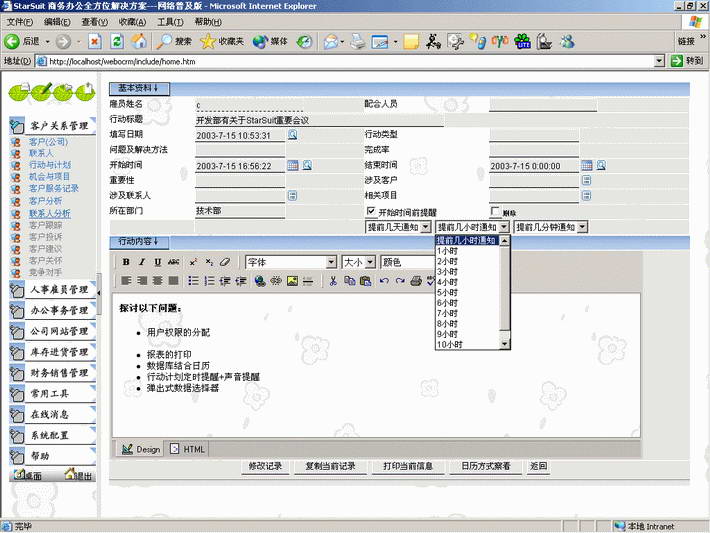Image resolution: width=710 pixels, height=533 pixels.
Task: Copy selection in the editor toolbar
Action: (350, 281)
